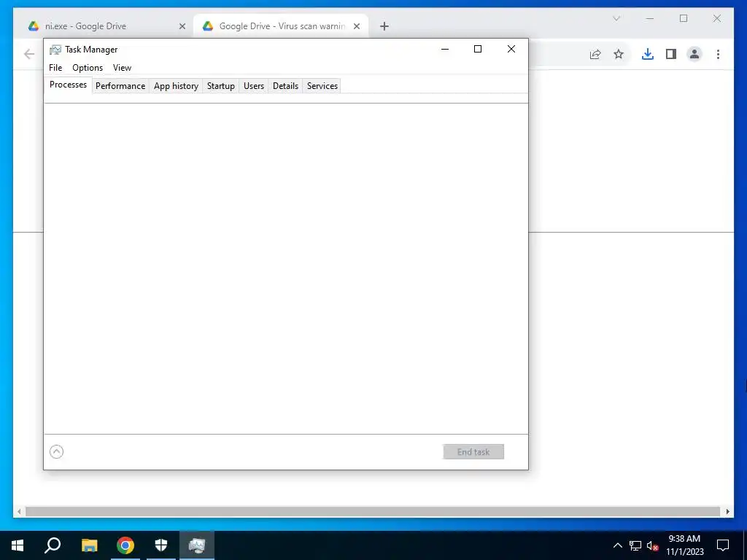Image resolution: width=747 pixels, height=560 pixels.
Task: Click the horizontal scrollbar in Chrome
Action: coord(373,511)
